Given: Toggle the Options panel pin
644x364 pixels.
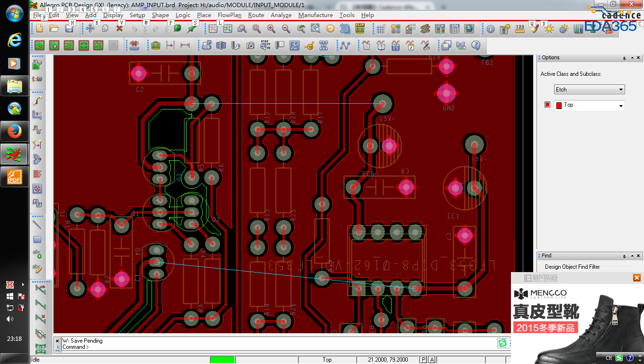Looking at the screenshot, I should click(625, 58).
